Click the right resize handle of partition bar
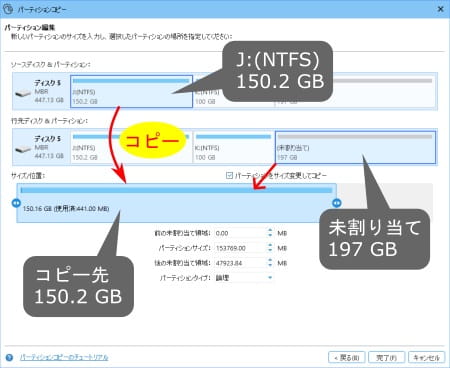Screen dimensions: 450x368 [337, 203]
